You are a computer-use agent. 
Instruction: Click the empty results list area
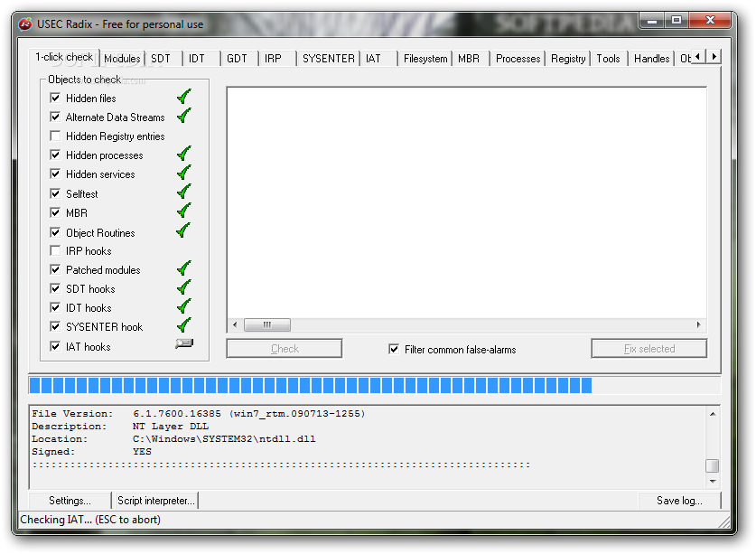466,202
